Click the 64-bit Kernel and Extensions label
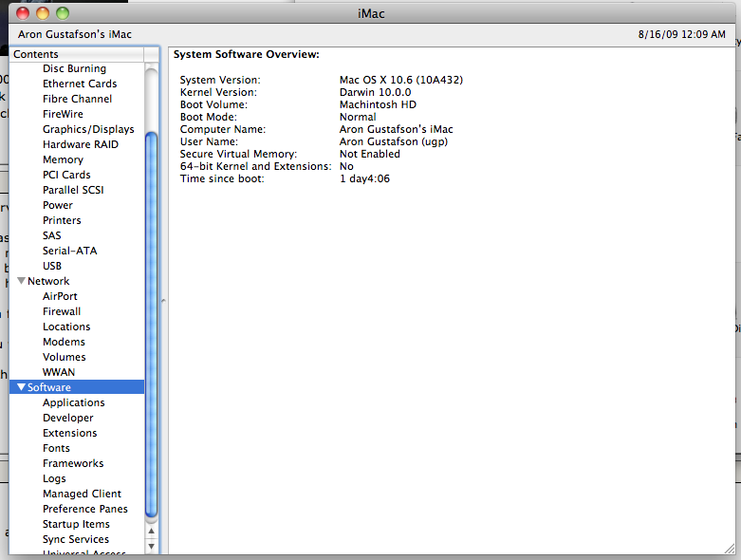The width and height of the screenshot is (741, 560). coord(255,166)
